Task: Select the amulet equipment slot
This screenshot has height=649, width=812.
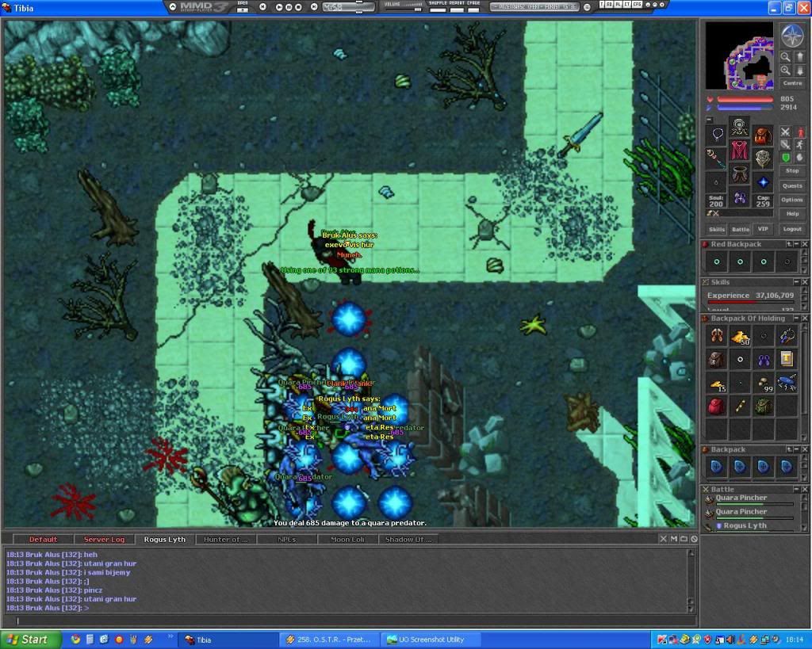Action: pyautogui.click(x=717, y=136)
